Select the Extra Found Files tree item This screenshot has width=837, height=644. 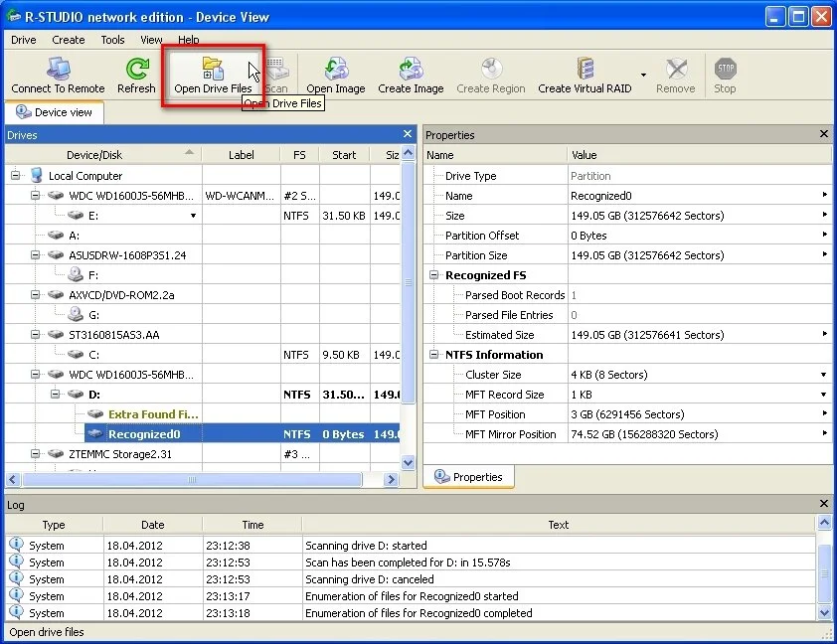coord(153,414)
